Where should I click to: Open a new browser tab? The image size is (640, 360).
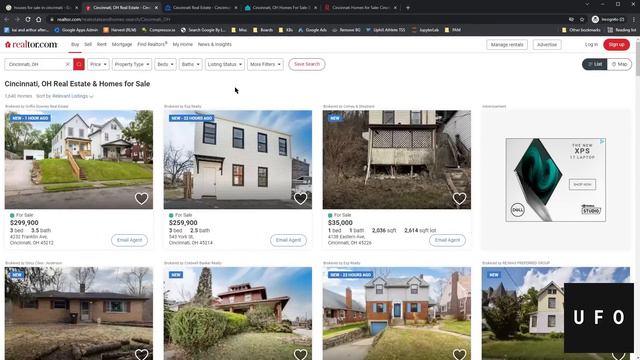408,8
